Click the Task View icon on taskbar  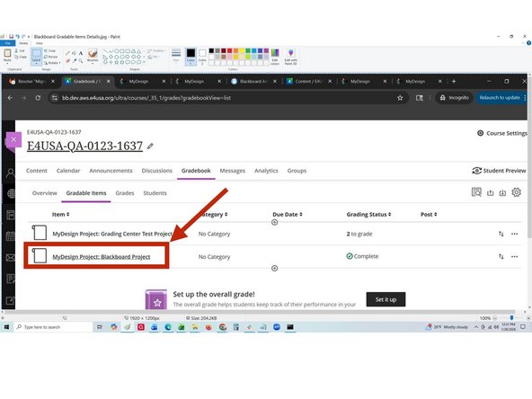tap(100, 327)
